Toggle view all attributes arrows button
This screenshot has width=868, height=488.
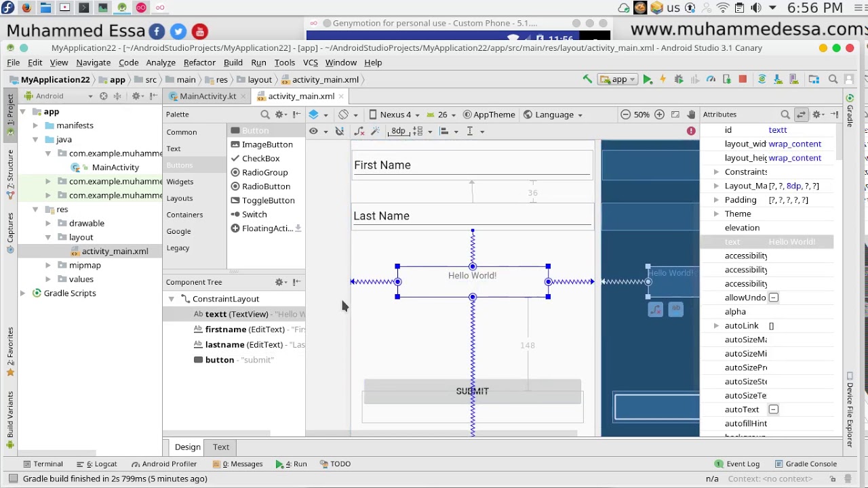pyautogui.click(x=802, y=115)
